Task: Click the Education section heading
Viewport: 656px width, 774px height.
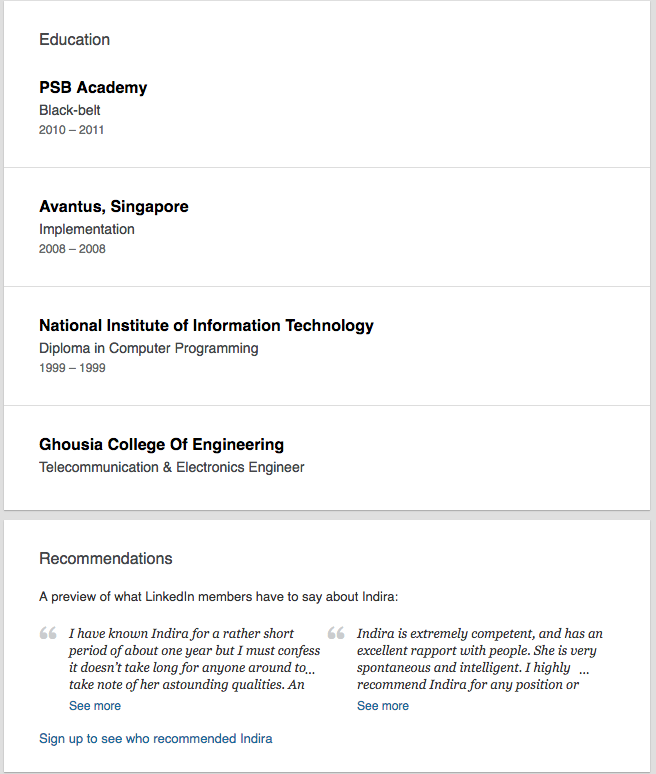Action: (74, 40)
